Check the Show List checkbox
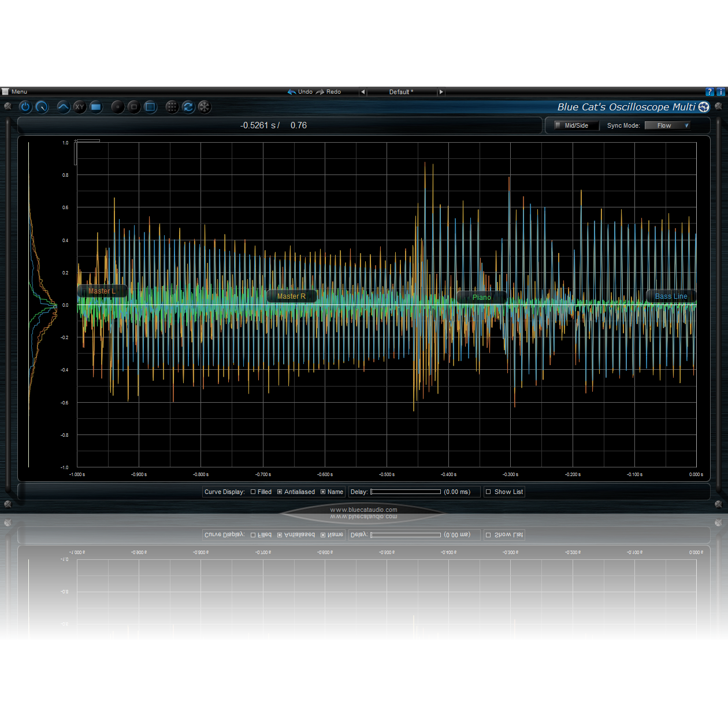Screen dimensions: 728x728 pyautogui.click(x=488, y=492)
